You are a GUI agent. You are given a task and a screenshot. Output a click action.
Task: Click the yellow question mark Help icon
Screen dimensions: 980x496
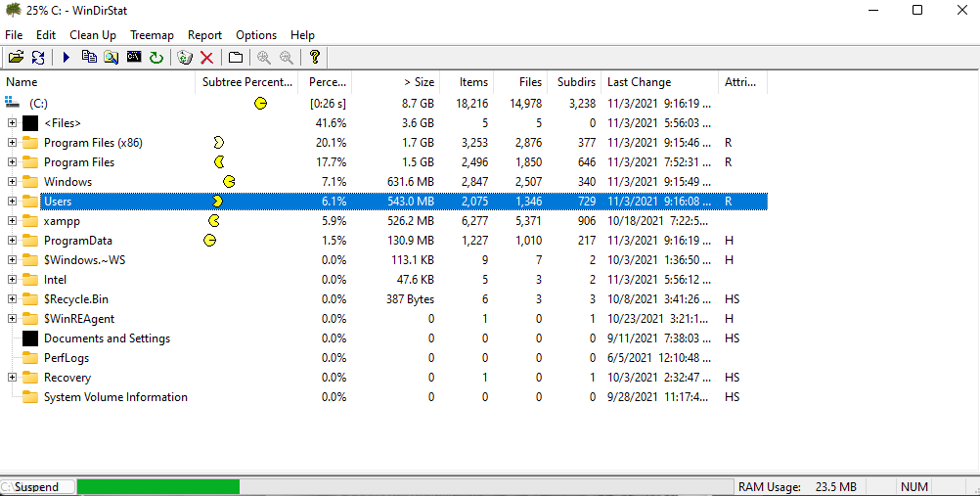click(x=314, y=57)
